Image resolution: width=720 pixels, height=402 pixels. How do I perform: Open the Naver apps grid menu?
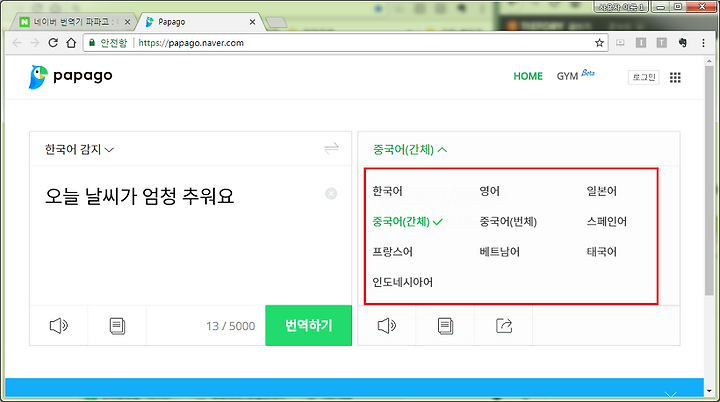coord(675,78)
